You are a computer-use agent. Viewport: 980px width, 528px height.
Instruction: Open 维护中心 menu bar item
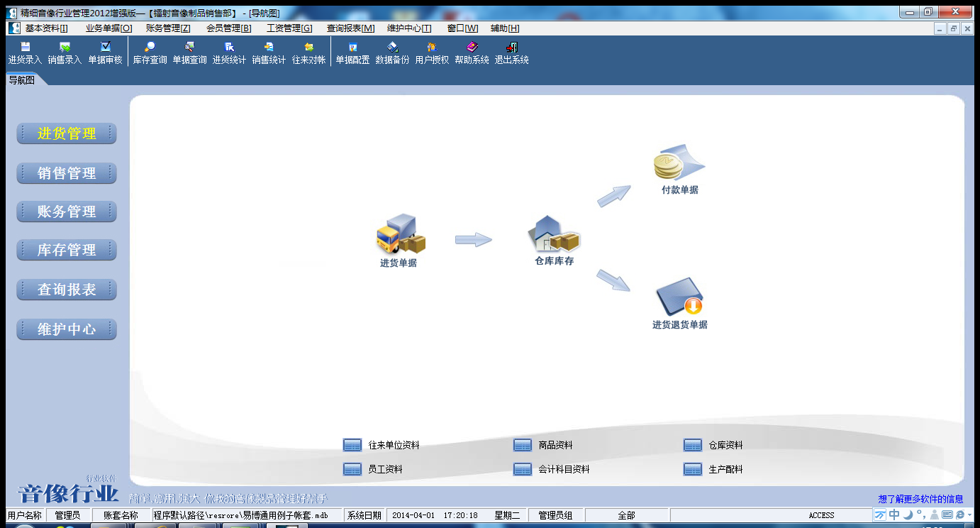tap(408, 28)
